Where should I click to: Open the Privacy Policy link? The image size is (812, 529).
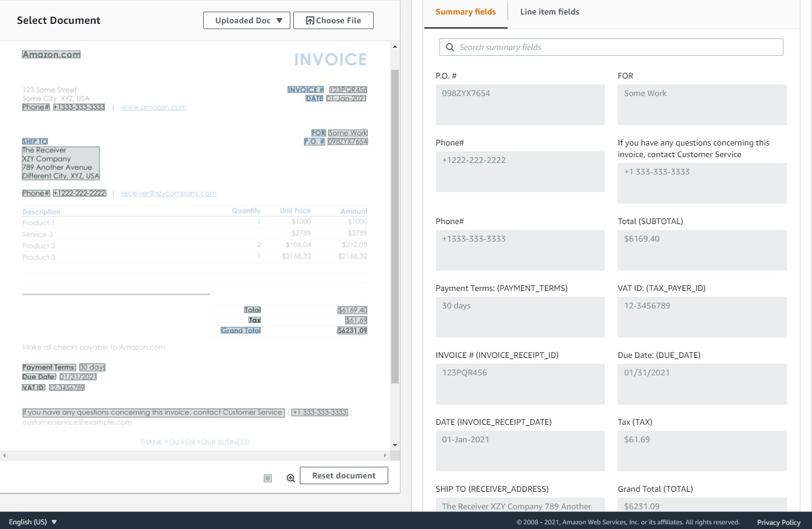[779, 522]
